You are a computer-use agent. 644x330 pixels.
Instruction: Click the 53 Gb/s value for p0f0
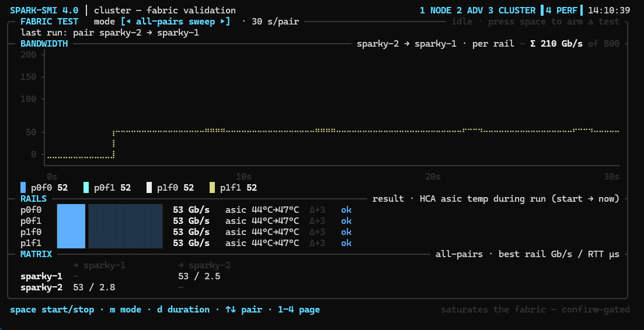click(x=191, y=210)
